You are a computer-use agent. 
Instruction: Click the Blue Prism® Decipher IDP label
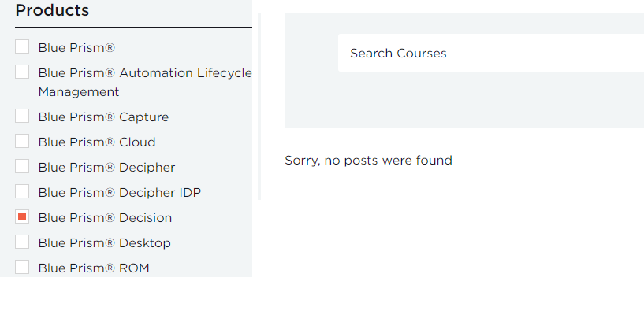click(120, 193)
